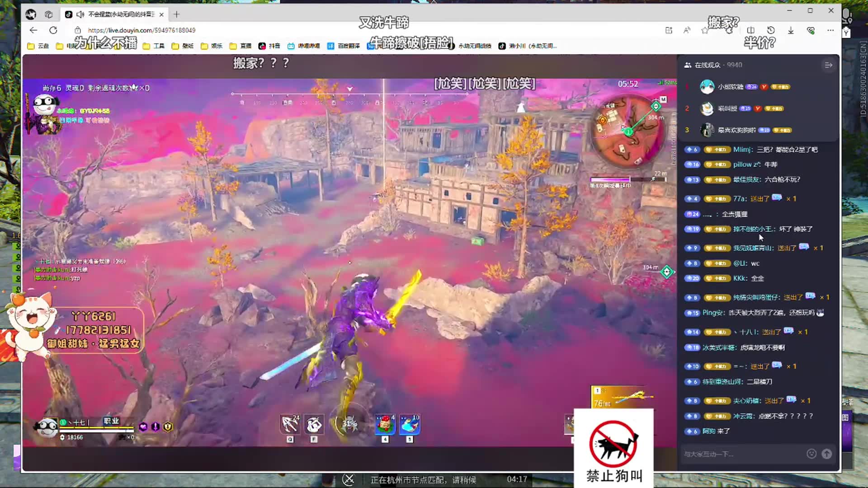Open the Edge profile avatar icon
Screen dimensions: 868x488
point(31,14)
